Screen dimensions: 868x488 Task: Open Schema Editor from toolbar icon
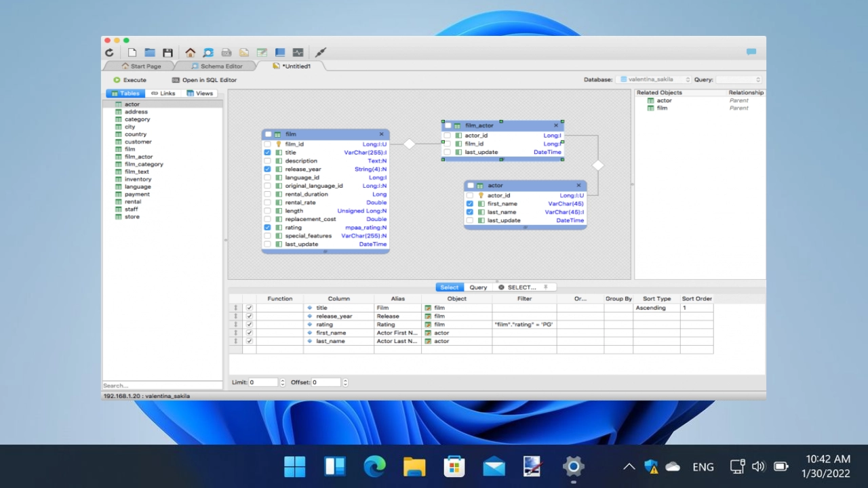click(208, 53)
